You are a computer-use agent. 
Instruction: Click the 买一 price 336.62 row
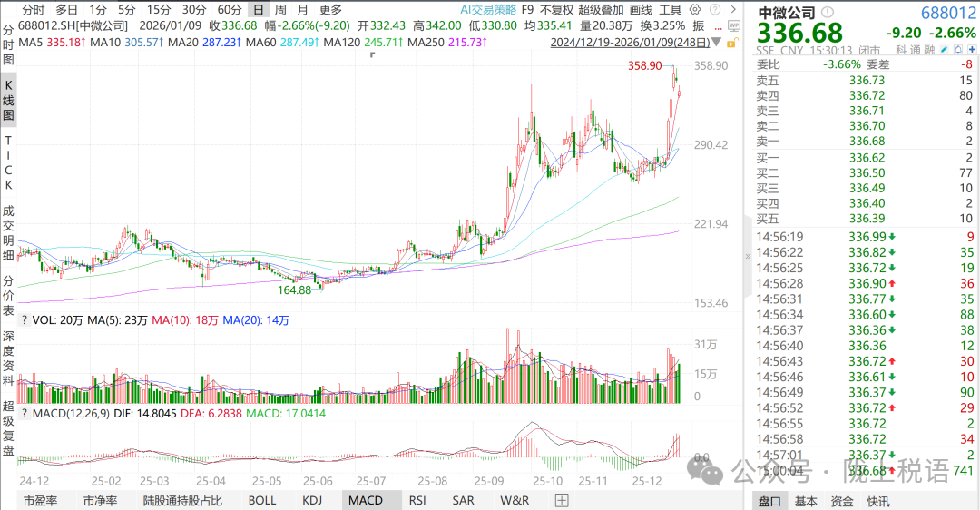[x=865, y=158]
